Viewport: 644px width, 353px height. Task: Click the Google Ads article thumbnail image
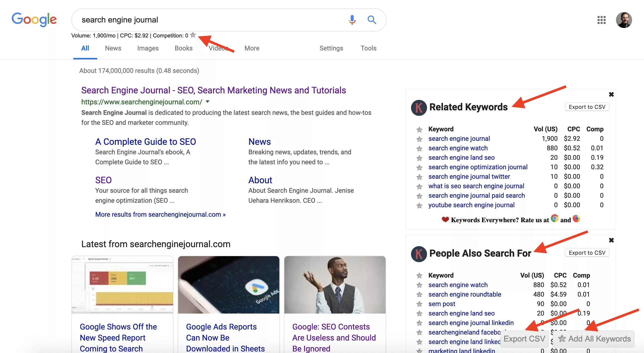(228, 285)
